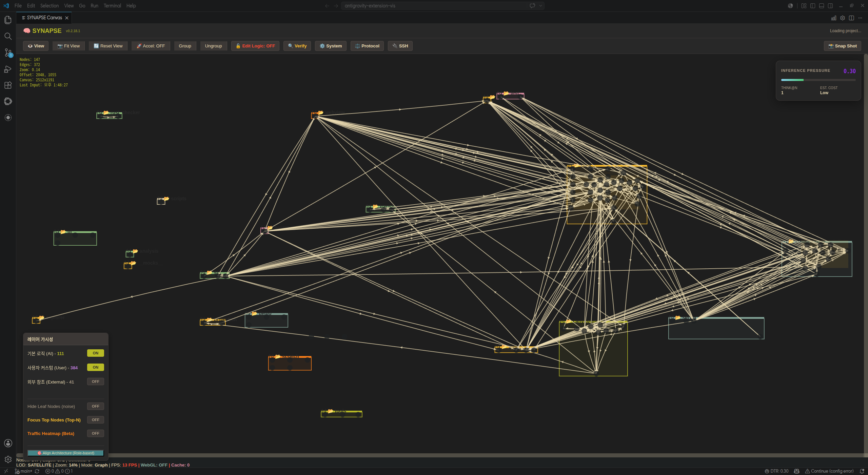Click the Snap Shot button

point(843,46)
